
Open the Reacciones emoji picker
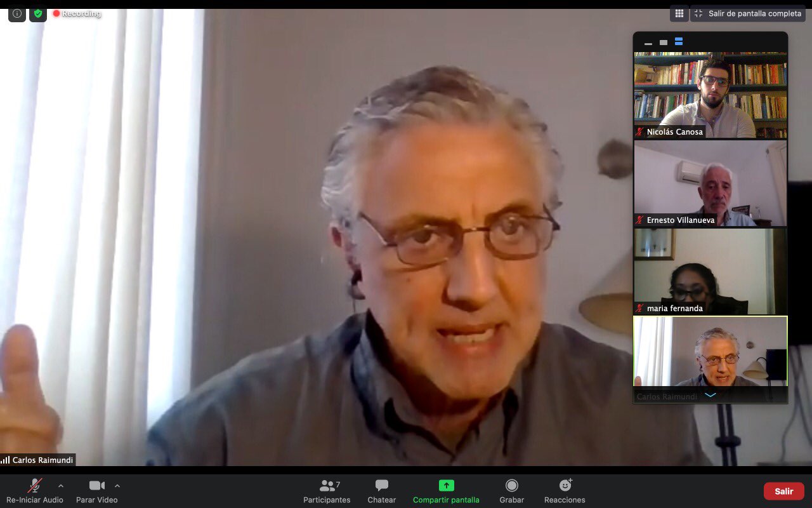coord(565,491)
